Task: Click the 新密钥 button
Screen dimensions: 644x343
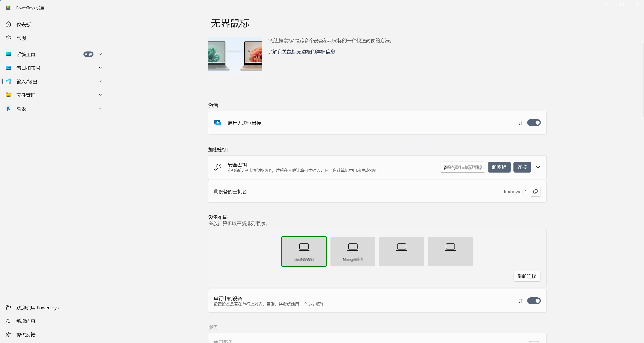Action: point(499,167)
